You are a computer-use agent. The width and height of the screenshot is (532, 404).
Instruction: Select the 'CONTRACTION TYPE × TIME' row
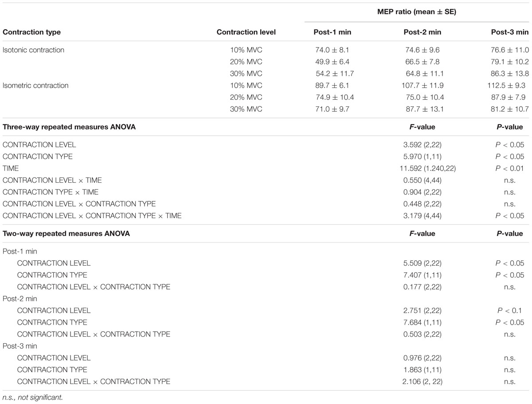[x=266, y=192]
